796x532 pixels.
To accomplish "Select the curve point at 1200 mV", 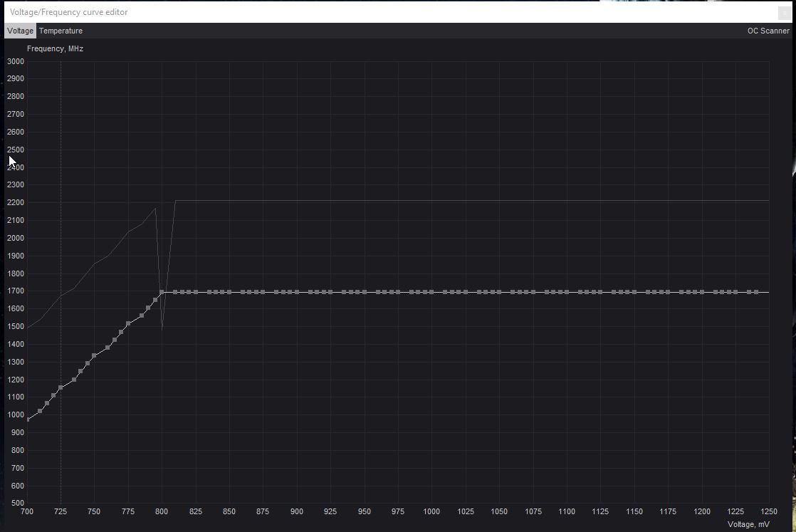I will pos(701,293).
